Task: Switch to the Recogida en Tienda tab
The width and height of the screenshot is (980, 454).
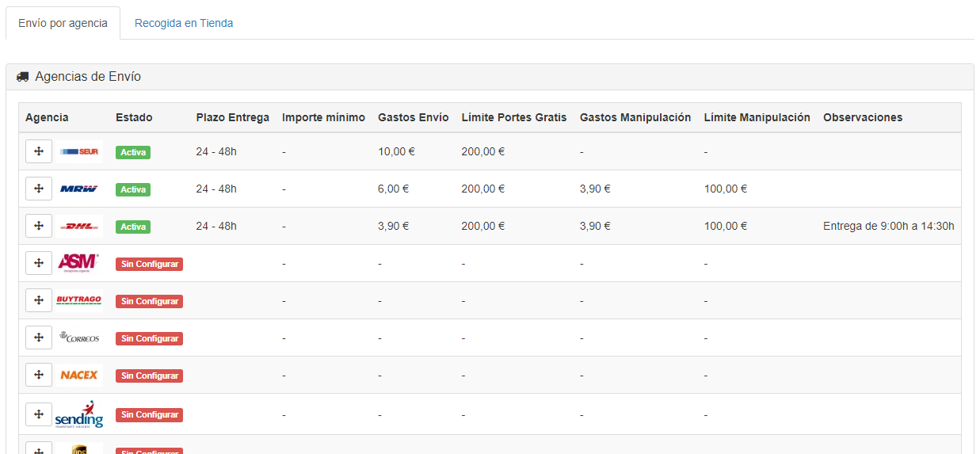Action: [184, 23]
